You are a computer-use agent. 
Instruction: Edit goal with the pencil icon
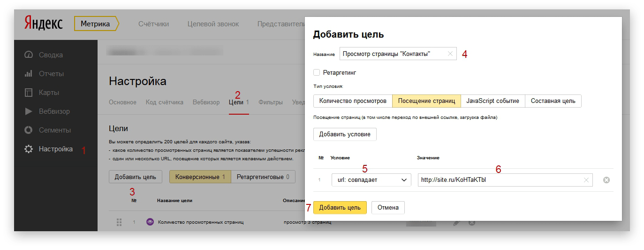tap(457, 222)
